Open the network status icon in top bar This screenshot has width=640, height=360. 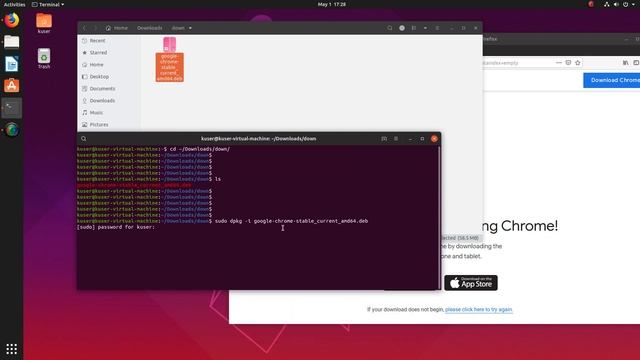[x=607, y=4]
